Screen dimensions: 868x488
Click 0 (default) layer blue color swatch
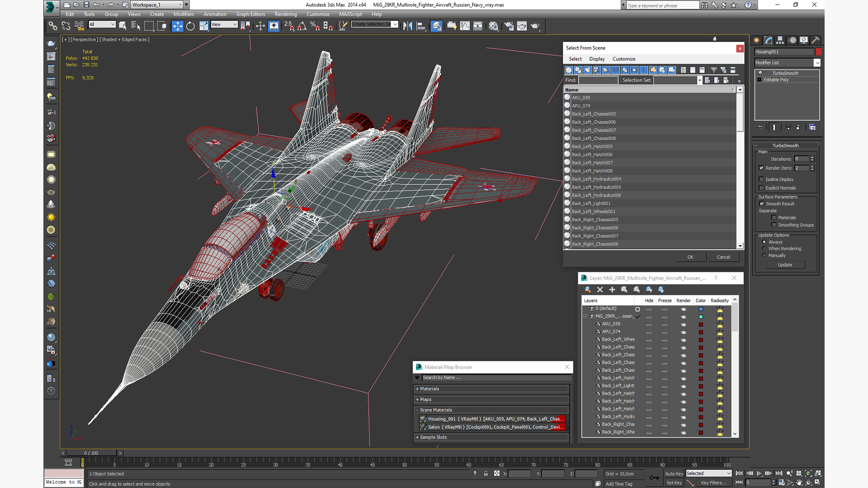[701, 310]
